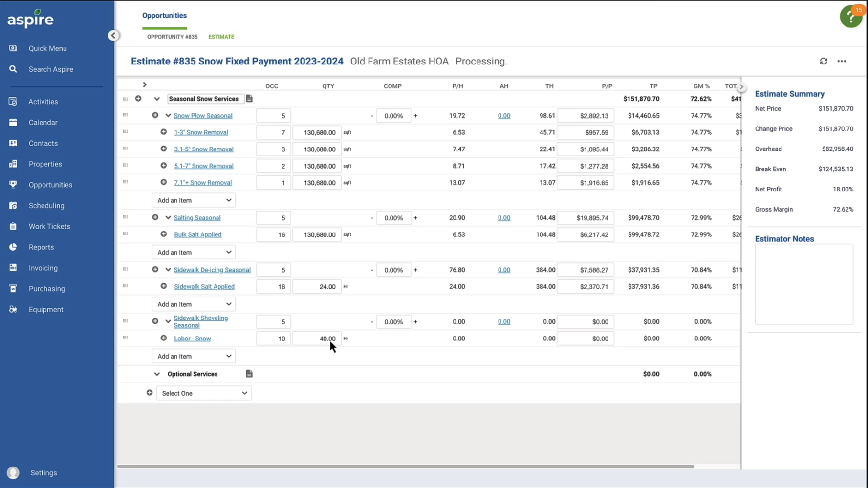Open Work Tickets from the sidebar
This screenshot has width=868, height=488.
[49, 226]
